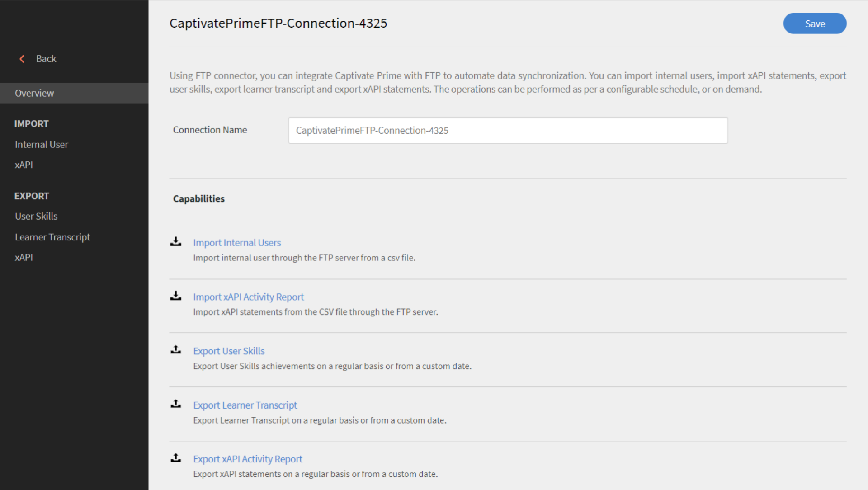Click export icon beside Export Learner Transcript

tap(176, 404)
